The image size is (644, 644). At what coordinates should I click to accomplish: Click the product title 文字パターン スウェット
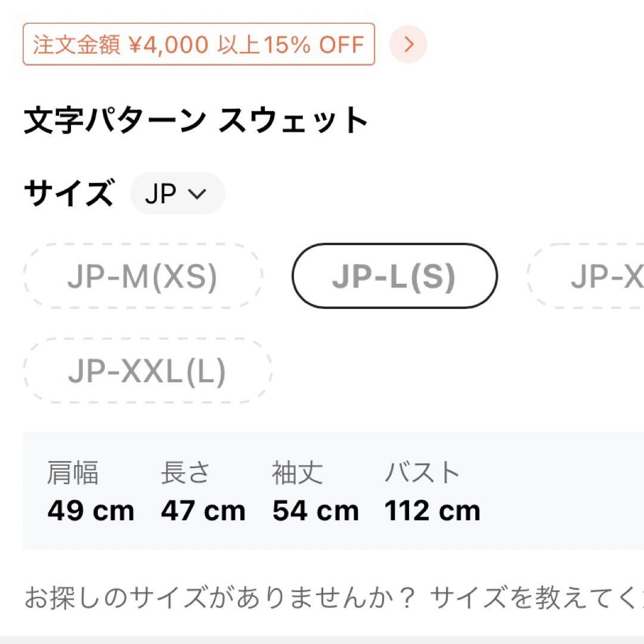point(196,120)
